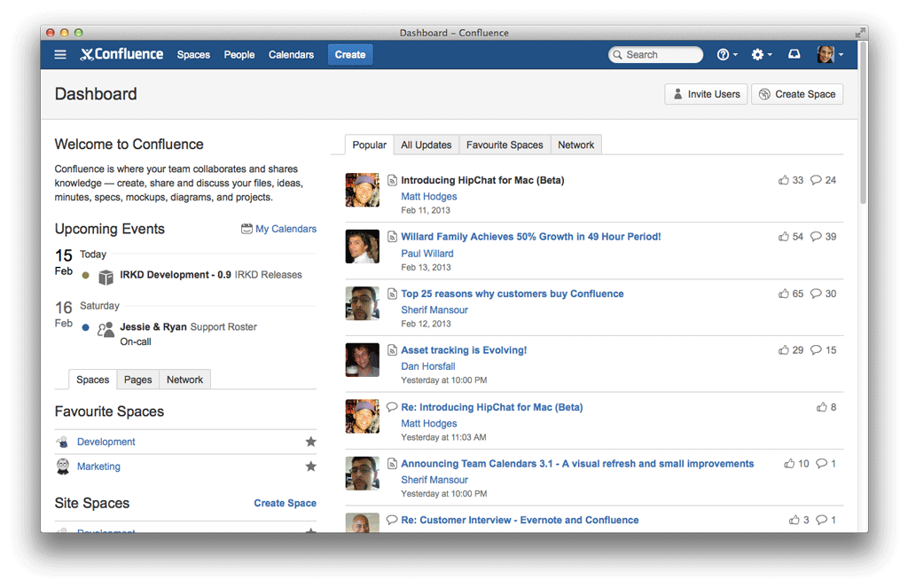The height and width of the screenshot is (588, 908).
Task: Click the Confluence logo
Action: click(121, 54)
